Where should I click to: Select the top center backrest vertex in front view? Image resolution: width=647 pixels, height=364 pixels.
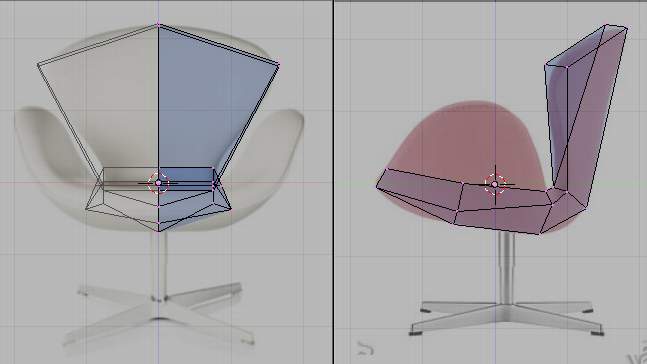coord(159,25)
